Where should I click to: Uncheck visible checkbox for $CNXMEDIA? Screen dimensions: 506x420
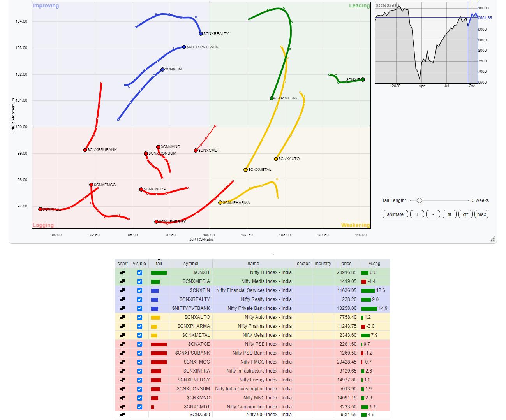tap(139, 281)
